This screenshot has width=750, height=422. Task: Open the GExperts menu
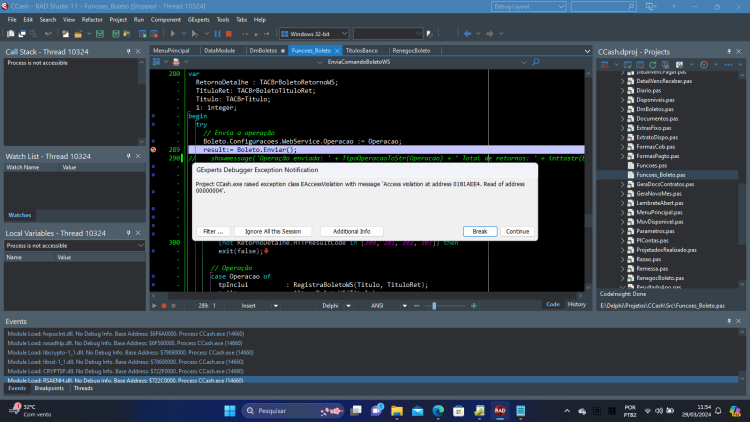pos(199,20)
